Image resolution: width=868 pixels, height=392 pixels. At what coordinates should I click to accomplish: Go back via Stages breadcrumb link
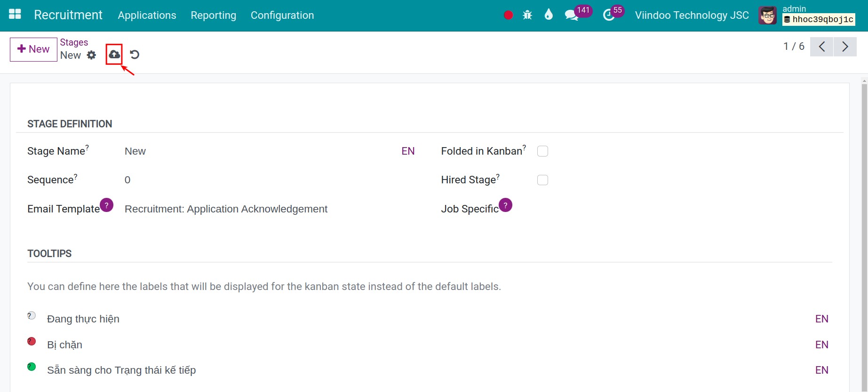74,42
